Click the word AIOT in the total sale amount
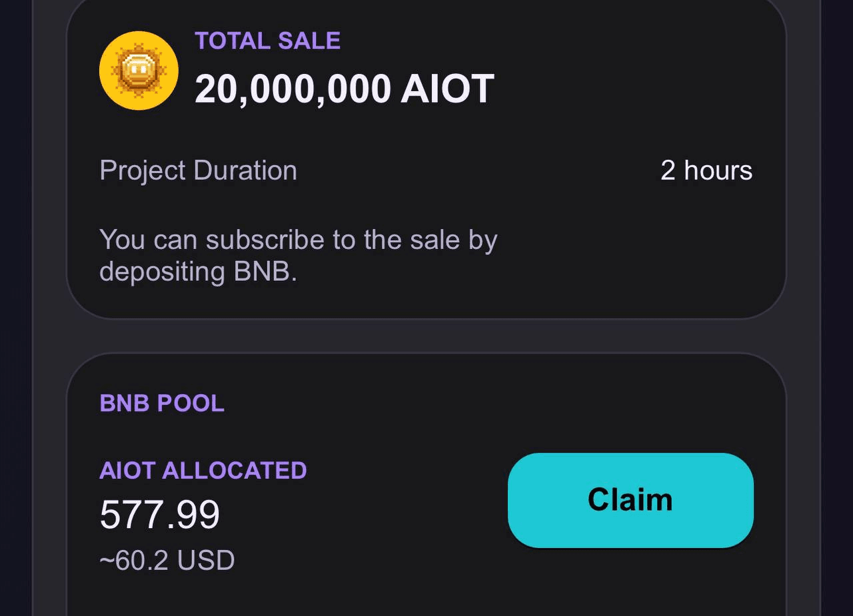Viewport: 853px width, 616px height. (447, 89)
